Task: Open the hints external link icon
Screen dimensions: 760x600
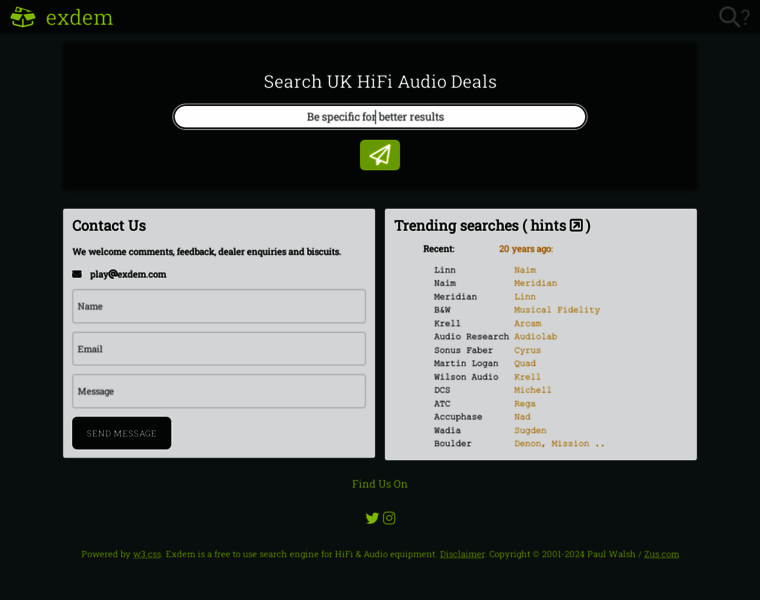Action: [576, 225]
